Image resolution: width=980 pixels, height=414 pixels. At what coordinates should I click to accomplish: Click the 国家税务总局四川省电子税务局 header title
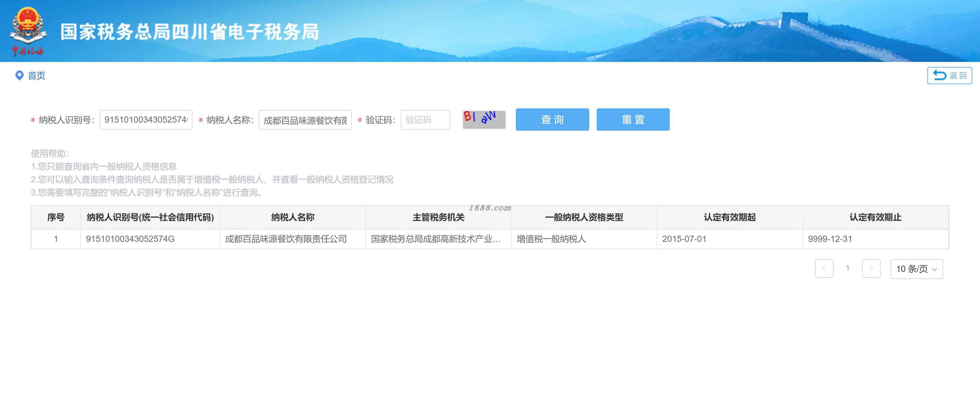pos(189,32)
